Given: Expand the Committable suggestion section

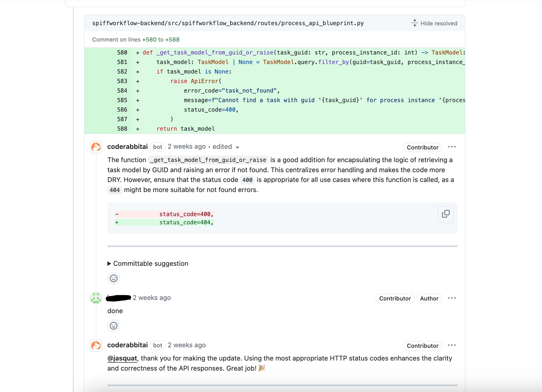Looking at the screenshot, I should pyautogui.click(x=148, y=263).
